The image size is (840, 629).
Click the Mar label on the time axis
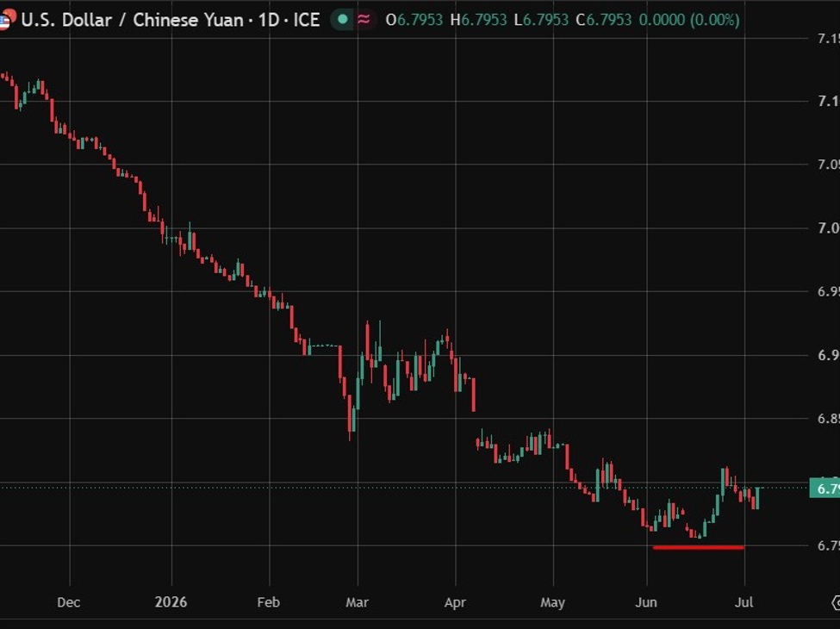[x=357, y=602]
